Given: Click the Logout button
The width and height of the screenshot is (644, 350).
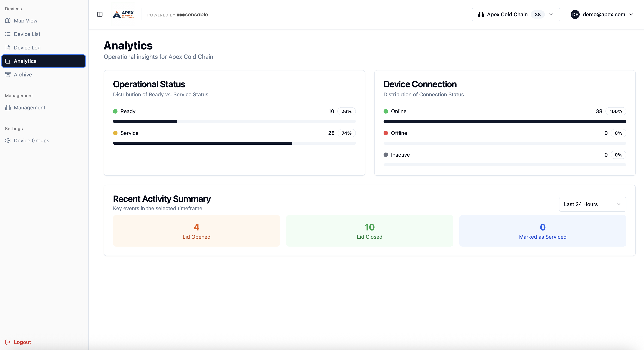Looking at the screenshot, I should [22, 342].
